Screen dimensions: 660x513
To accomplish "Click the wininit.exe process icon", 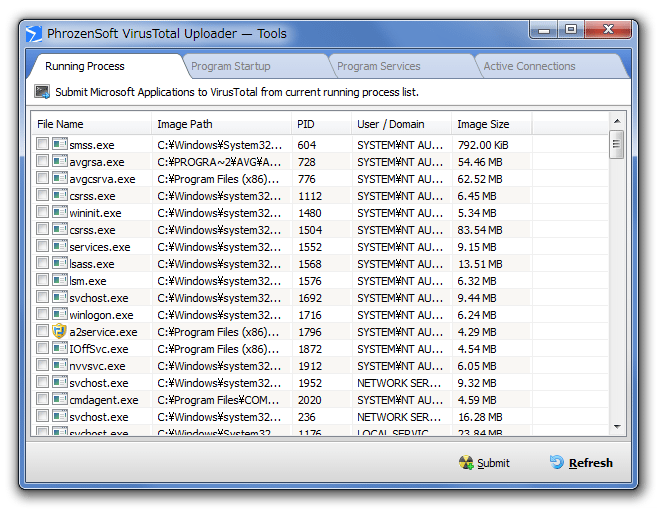I will coord(60,212).
